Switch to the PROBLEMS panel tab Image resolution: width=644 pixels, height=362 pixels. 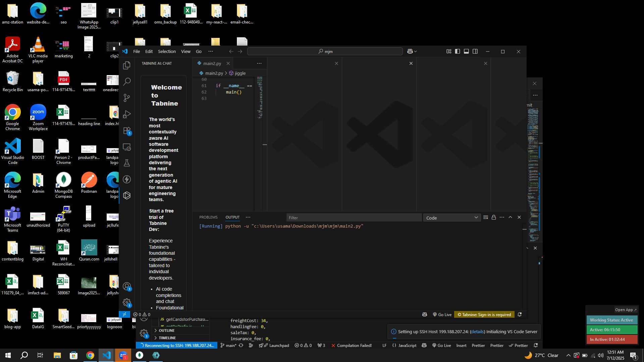pyautogui.click(x=208, y=217)
